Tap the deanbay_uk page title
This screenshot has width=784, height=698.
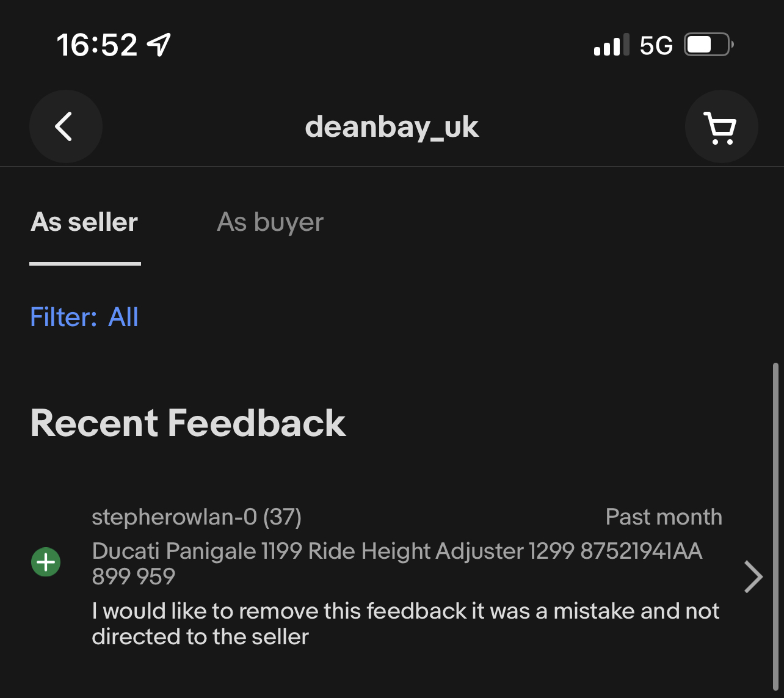click(x=391, y=126)
